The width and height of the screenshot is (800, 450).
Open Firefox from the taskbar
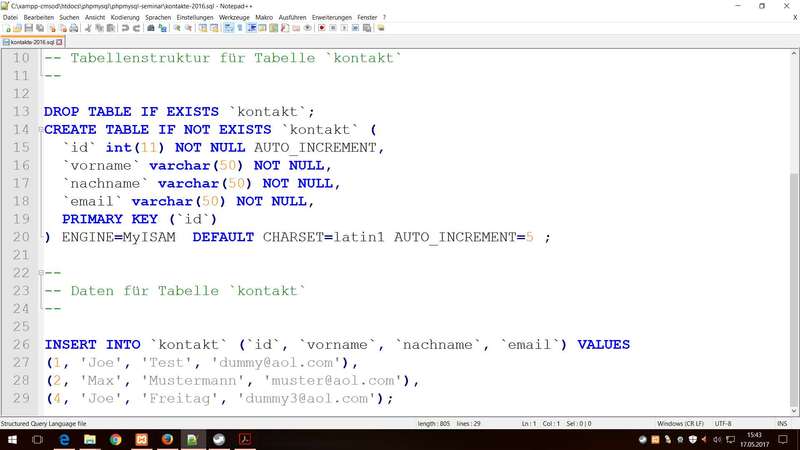tap(167, 439)
